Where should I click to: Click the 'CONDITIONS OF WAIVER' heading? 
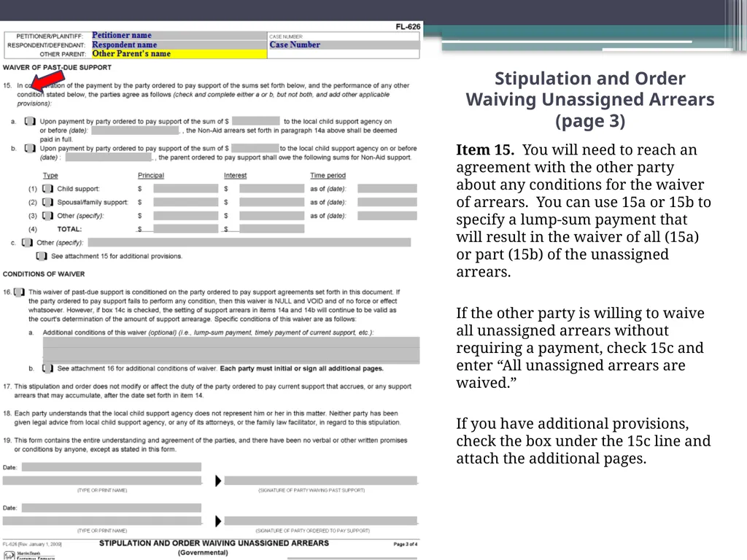pos(44,274)
